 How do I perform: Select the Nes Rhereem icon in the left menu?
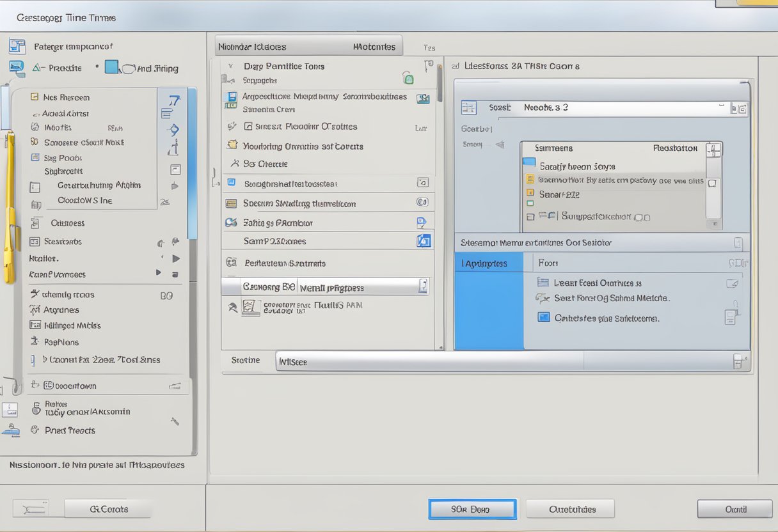coord(34,97)
